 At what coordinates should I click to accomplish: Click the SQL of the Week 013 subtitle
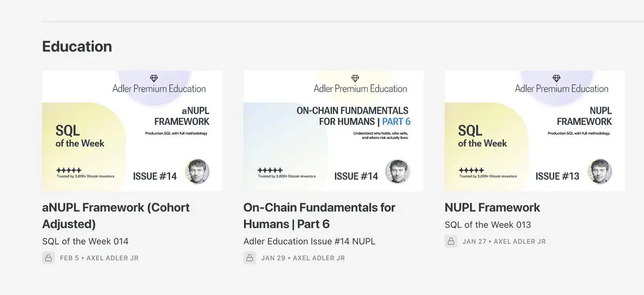click(488, 225)
